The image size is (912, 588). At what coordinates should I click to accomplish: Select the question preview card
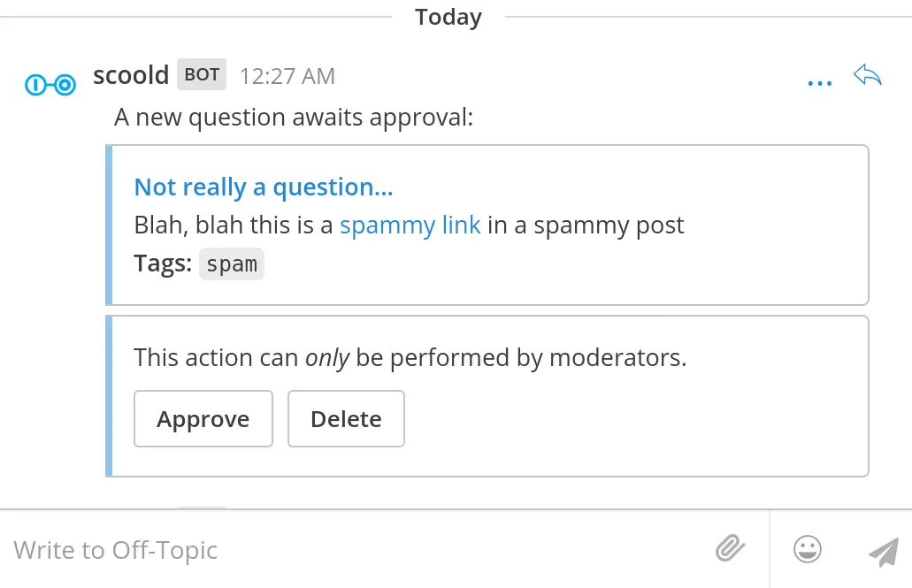487,224
